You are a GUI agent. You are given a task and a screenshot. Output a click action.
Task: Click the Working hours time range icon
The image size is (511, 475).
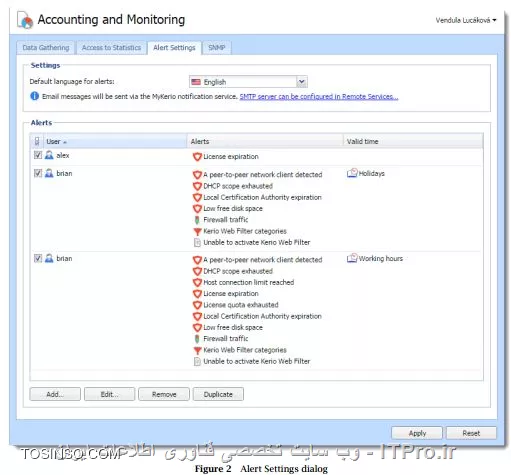coord(352,258)
